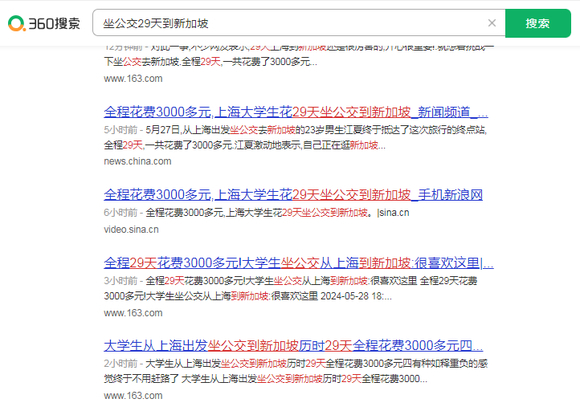Clear the search box with the X icon
Image resolution: width=580 pixels, height=407 pixels.
(x=492, y=23)
